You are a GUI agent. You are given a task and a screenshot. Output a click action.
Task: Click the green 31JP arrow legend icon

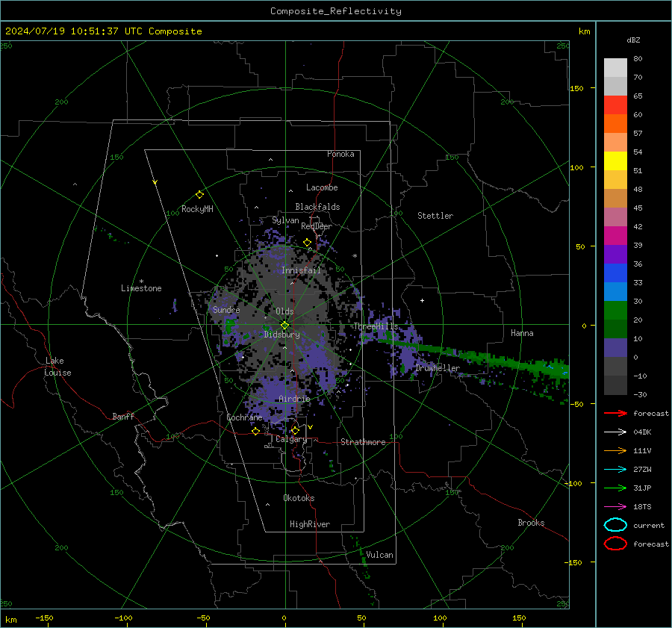click(615, 488)
